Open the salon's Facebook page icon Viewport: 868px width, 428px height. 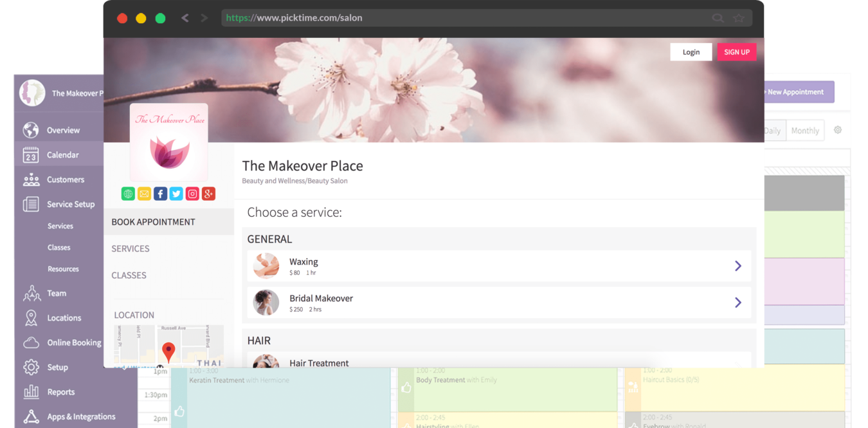click(160, 193)
